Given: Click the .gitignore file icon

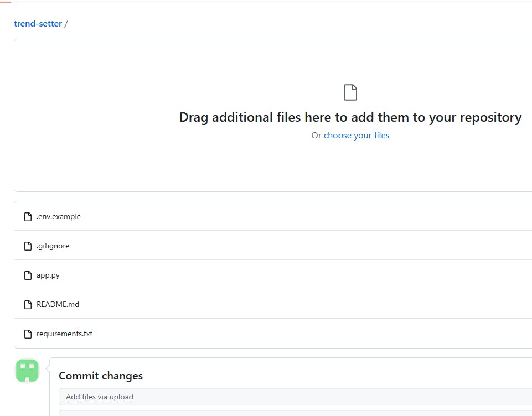Looking at the screenshot, I should (x=28, y=246).
